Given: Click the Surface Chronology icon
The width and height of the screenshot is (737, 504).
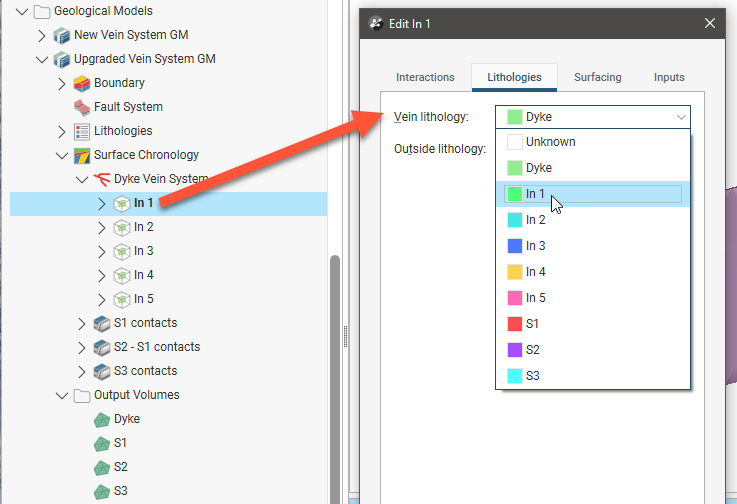Looking at the screenshot, I should pos(82,155).
